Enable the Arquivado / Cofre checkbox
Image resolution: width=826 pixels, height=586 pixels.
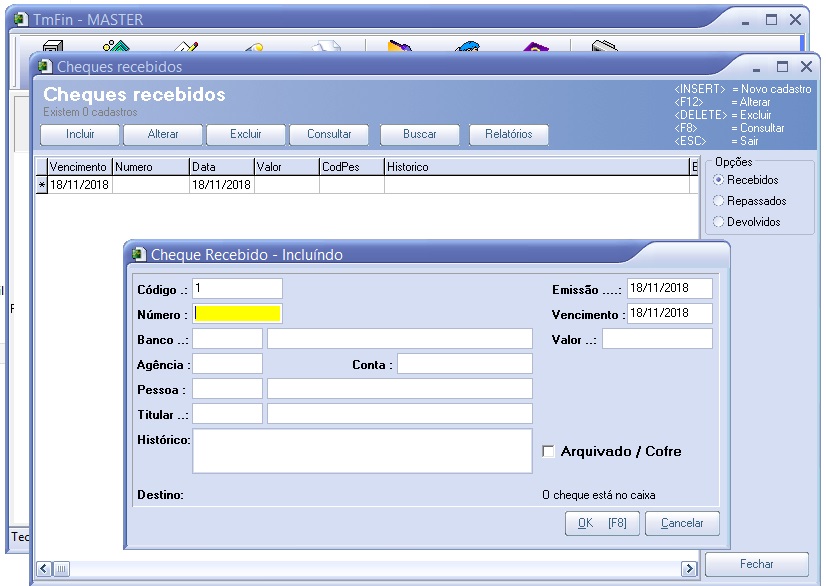point(548,452)
